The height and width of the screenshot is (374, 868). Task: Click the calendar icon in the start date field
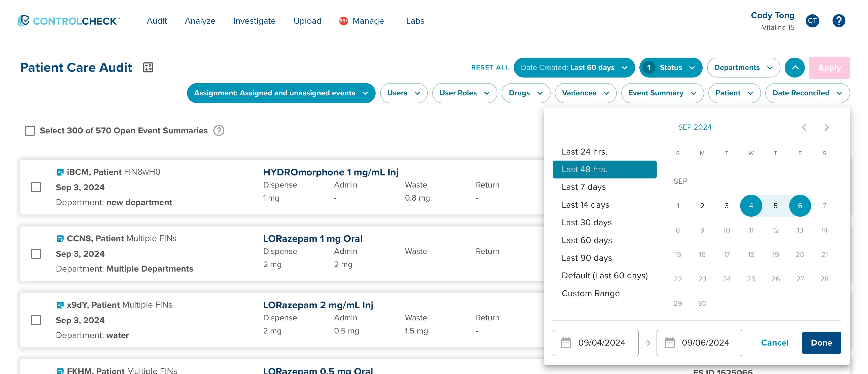[x=566, y=343]
